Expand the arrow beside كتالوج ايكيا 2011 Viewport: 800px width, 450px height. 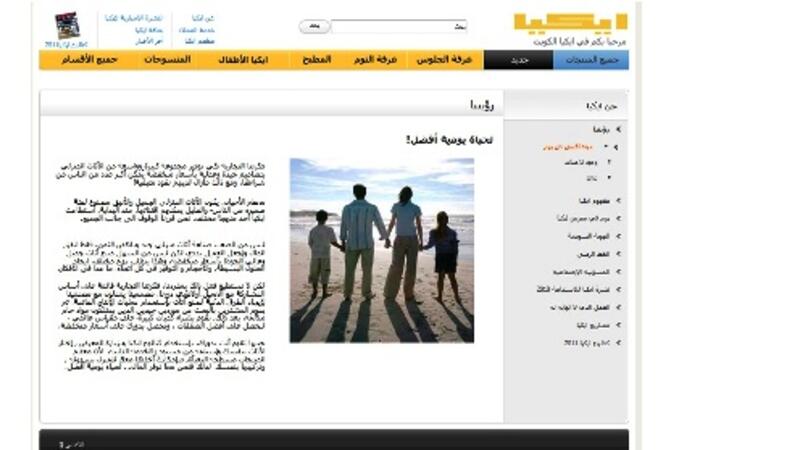[618, 343]
